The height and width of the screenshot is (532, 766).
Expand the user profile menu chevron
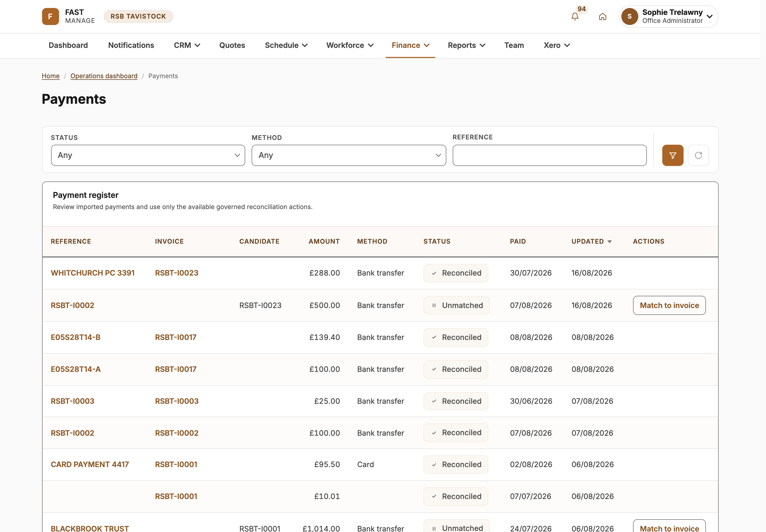710,16
